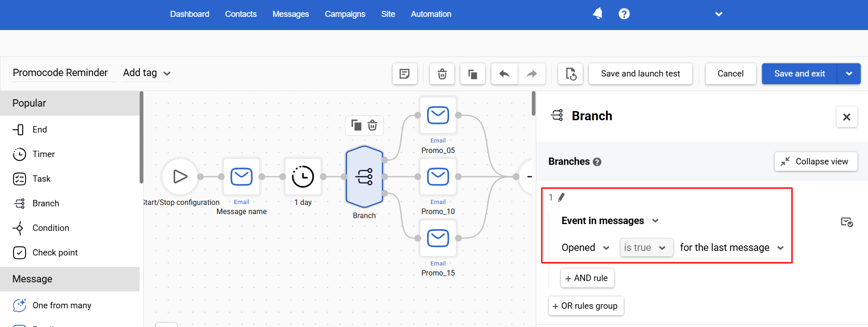The width and height of the screenshot is (868, 327).
Task: Select the Promo_10 email node
Action: coord(438,177)
